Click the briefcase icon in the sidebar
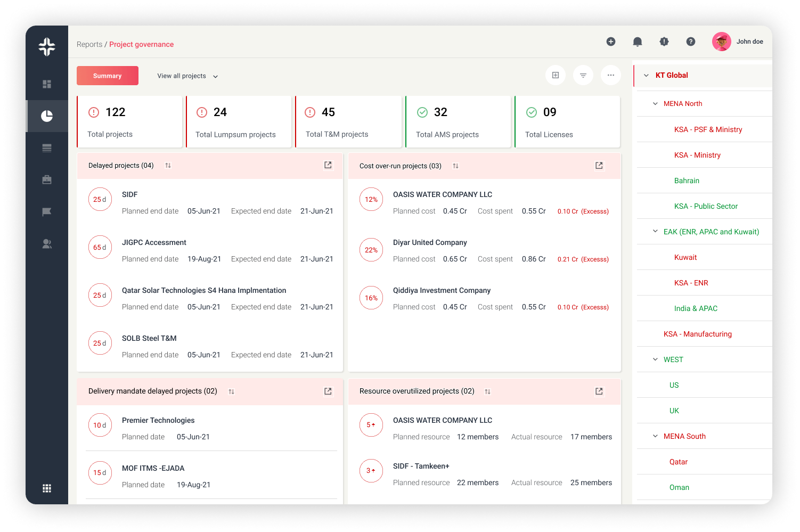The width and height of the screenshot is (800, 532). (x=46, y=179)
